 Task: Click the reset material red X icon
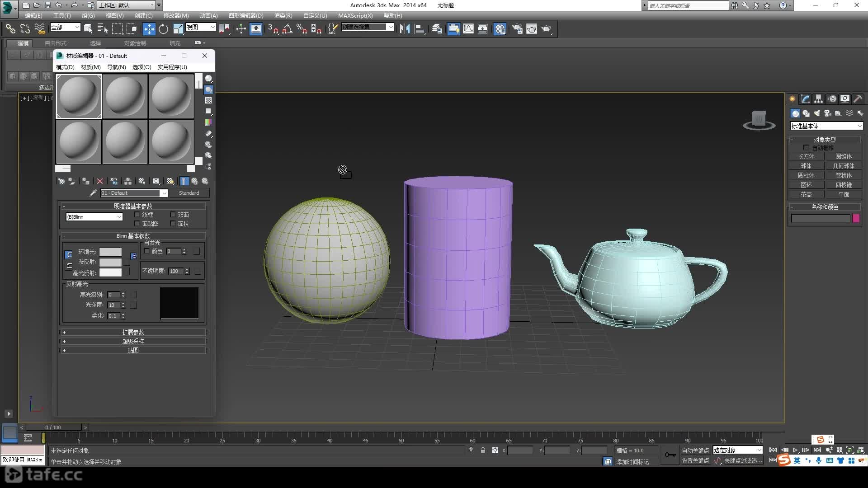(x=100, y=181)
